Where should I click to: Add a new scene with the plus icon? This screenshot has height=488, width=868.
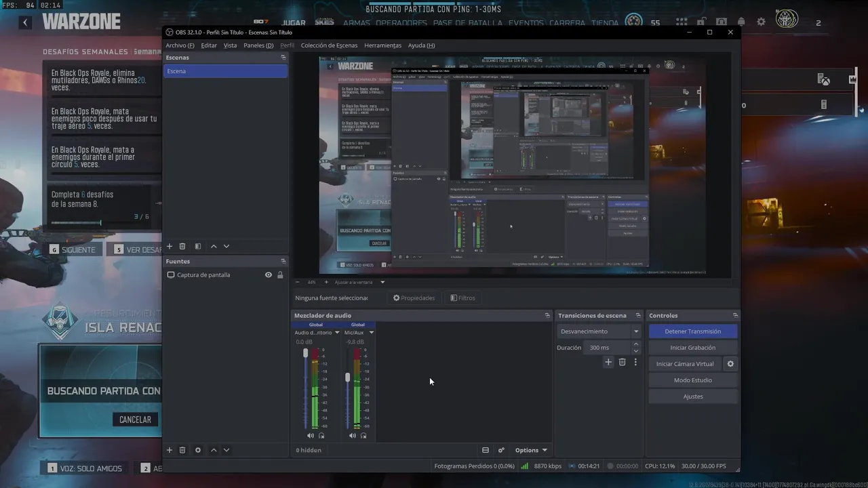click(x=170, y=247)
